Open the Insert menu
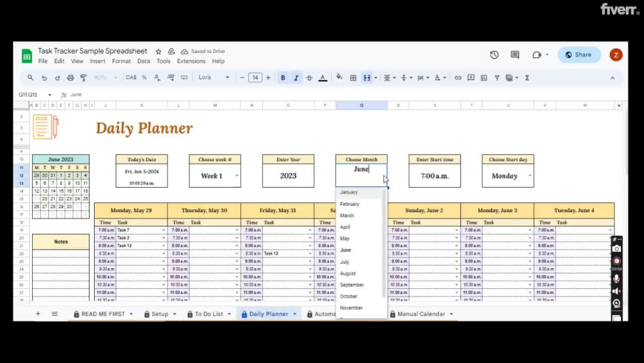 [97, 61]
